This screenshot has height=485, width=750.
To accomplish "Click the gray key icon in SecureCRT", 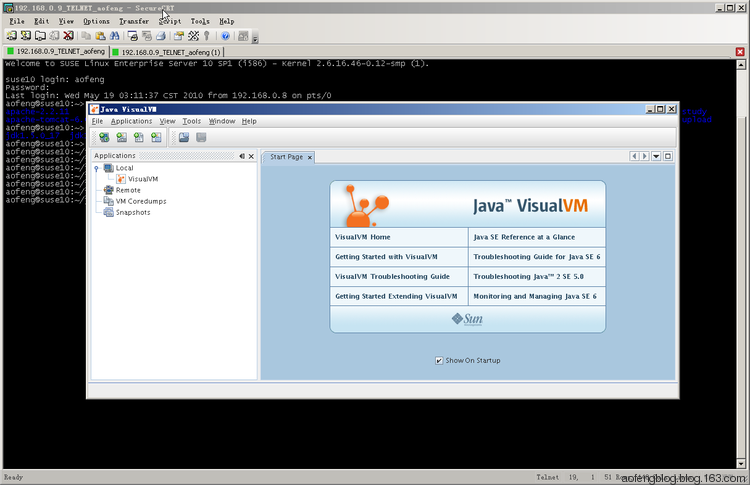I will coord(207,36).
